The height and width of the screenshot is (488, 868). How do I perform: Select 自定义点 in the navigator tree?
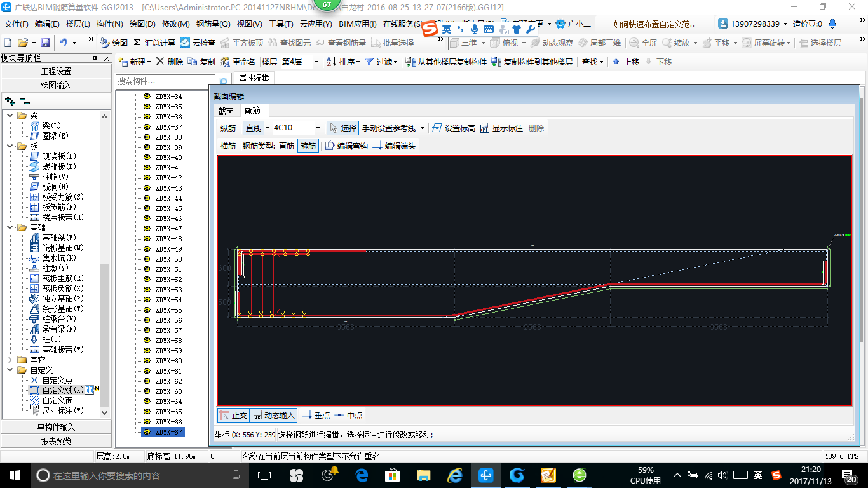pos(57,380)
